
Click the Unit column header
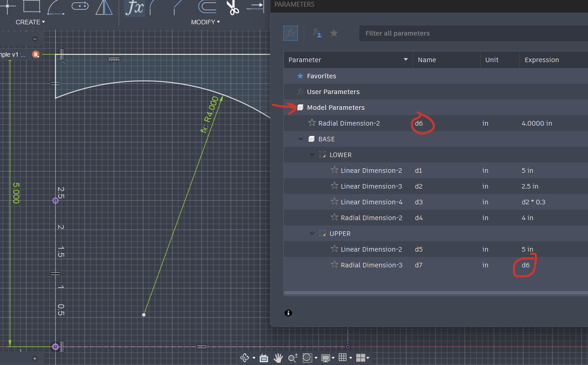pyautogui.click(x=500, y=60)
